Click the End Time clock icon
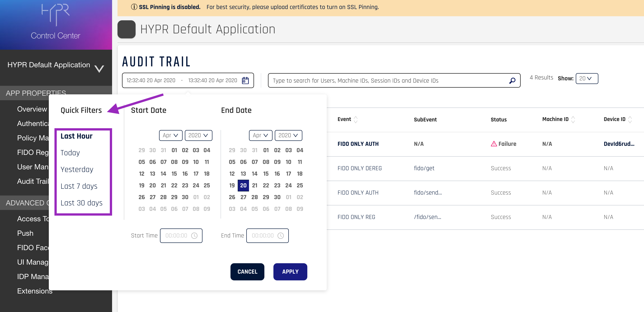Viewport: 644px width, 312px height. [281, 235]
